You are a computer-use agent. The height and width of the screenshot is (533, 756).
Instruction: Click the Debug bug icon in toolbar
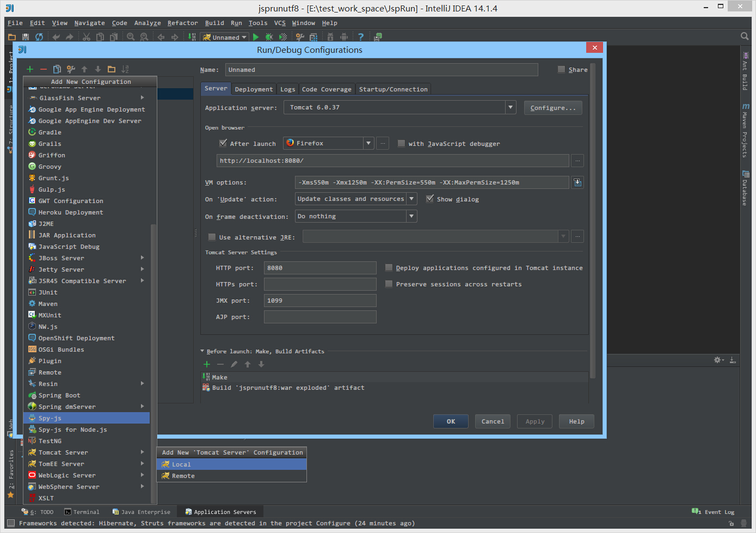[x=269, y=37]
